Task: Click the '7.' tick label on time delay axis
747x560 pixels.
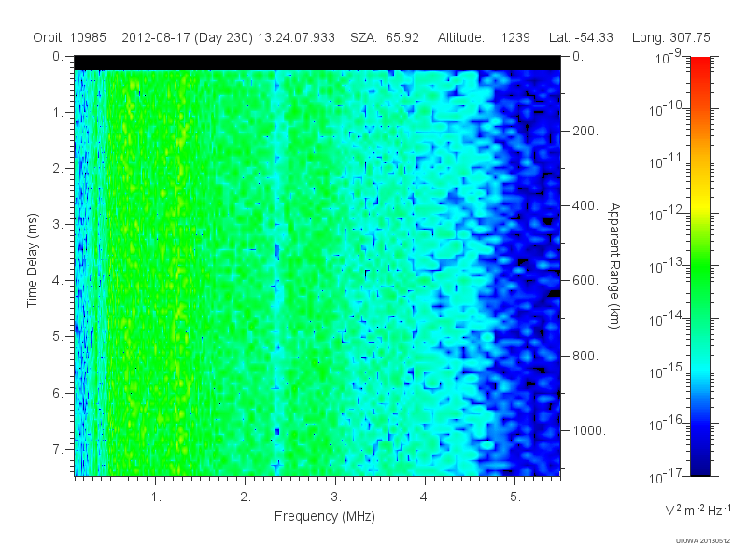Action: pos(58,449)
